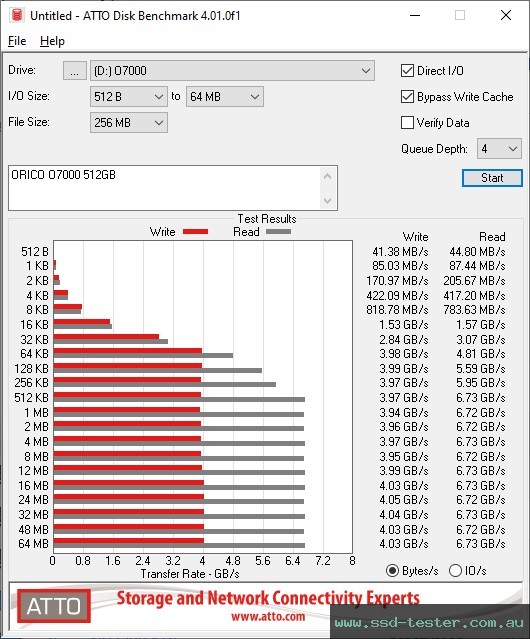
Task: Click the gray Read legend swatch
Action: pyautogui.click(x=278, y=232)
